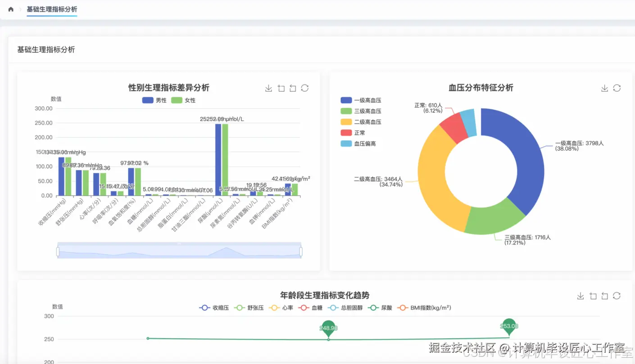The height and width of the screenshot is (364, 635).
Task: Toggle the 女性 legend series
Action: [183, 100]
